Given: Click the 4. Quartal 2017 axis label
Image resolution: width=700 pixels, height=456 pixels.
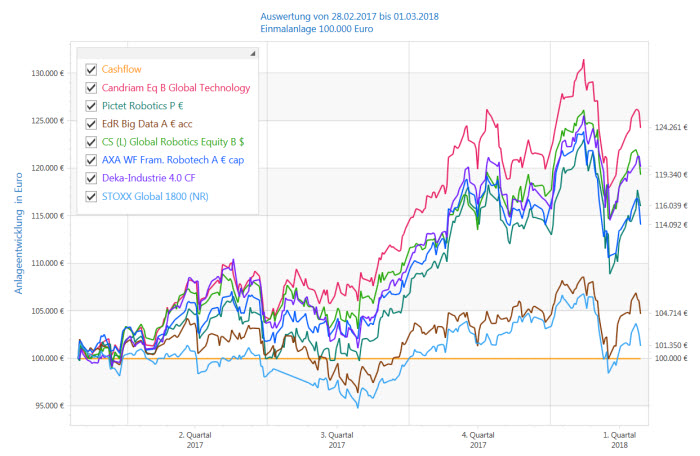Looking at the screenshot, I should tap(480, 440).
